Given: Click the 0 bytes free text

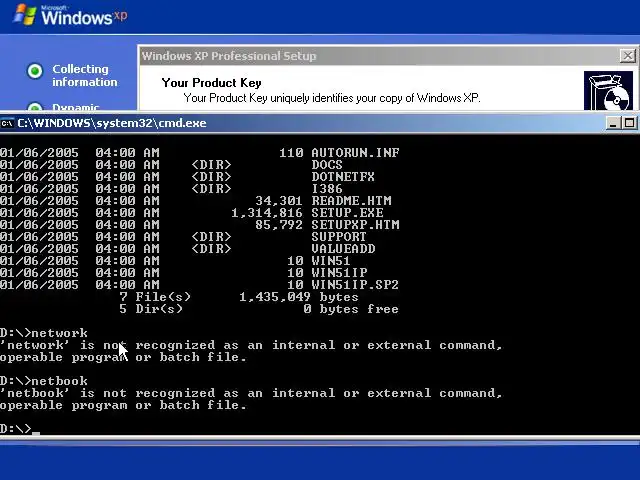Looking at the screenshot, I should point(351,309).
